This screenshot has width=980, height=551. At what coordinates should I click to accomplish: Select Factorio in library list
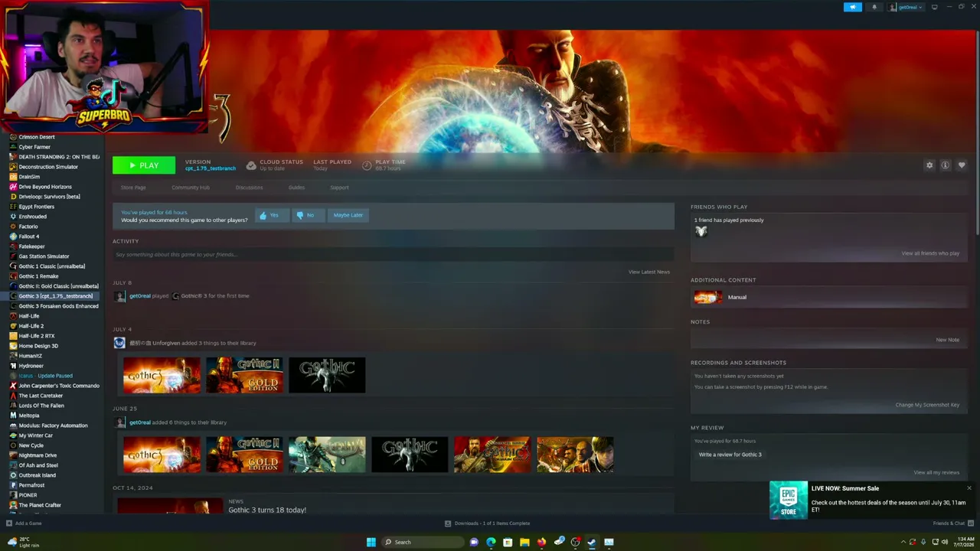click(x=28, y=227)
